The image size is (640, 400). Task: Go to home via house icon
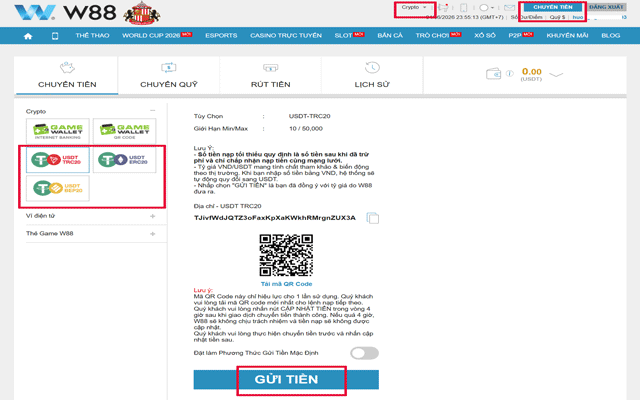[x=28, y=36]
